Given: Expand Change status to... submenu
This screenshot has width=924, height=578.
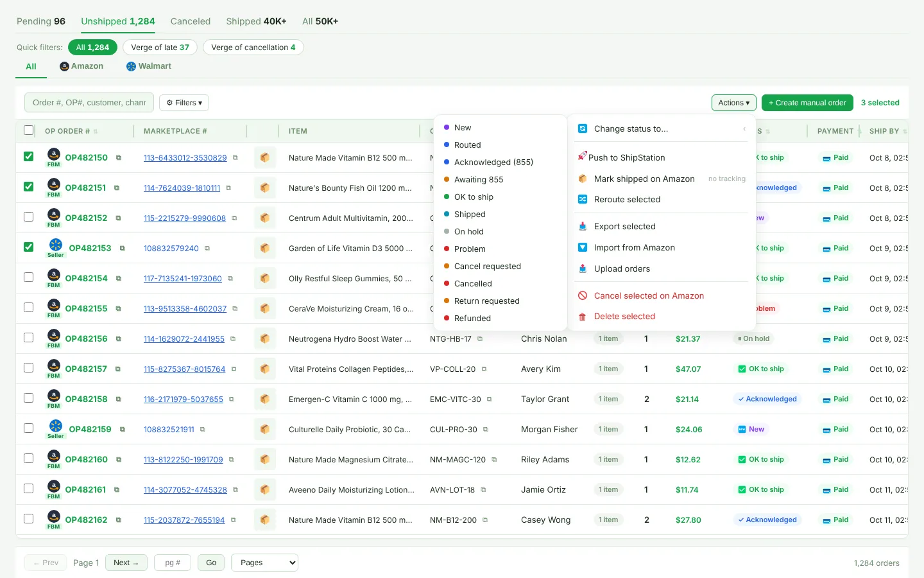Looking at the screenshot, I should (x=662, y=129).
